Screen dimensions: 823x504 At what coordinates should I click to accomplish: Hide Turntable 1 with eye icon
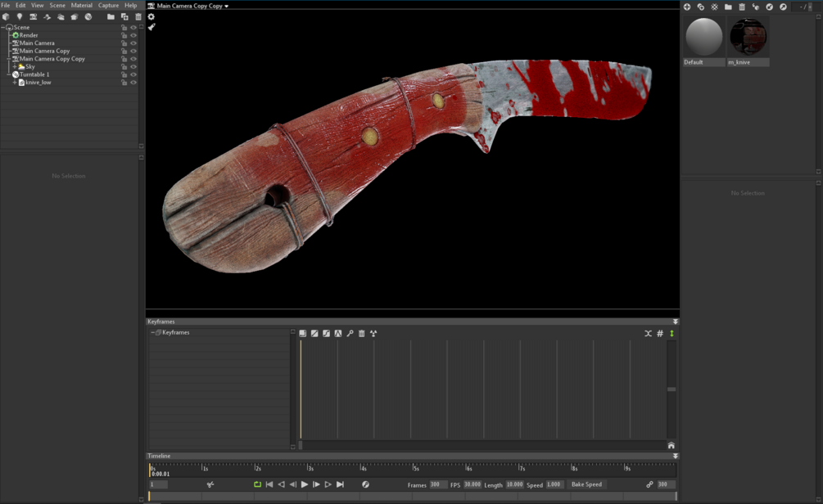click(x=133, y=75)
